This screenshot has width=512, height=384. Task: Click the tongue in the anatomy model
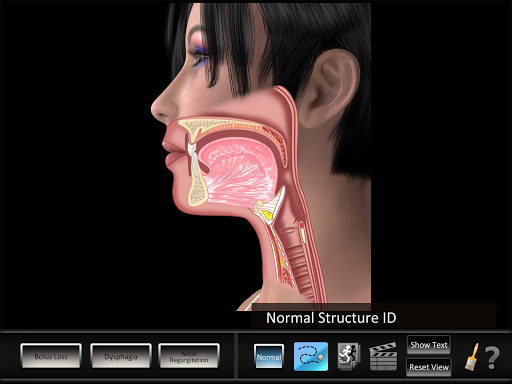(x=238, y=172)
